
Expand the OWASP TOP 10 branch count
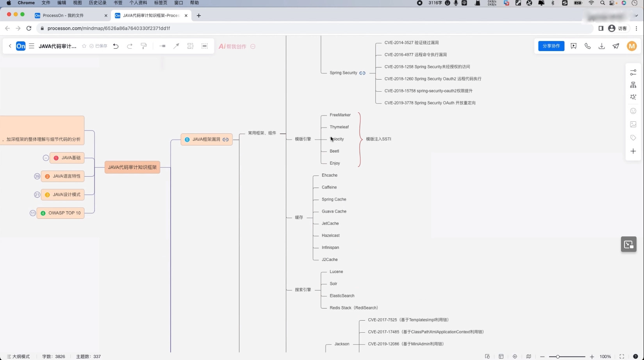(33, 213)
